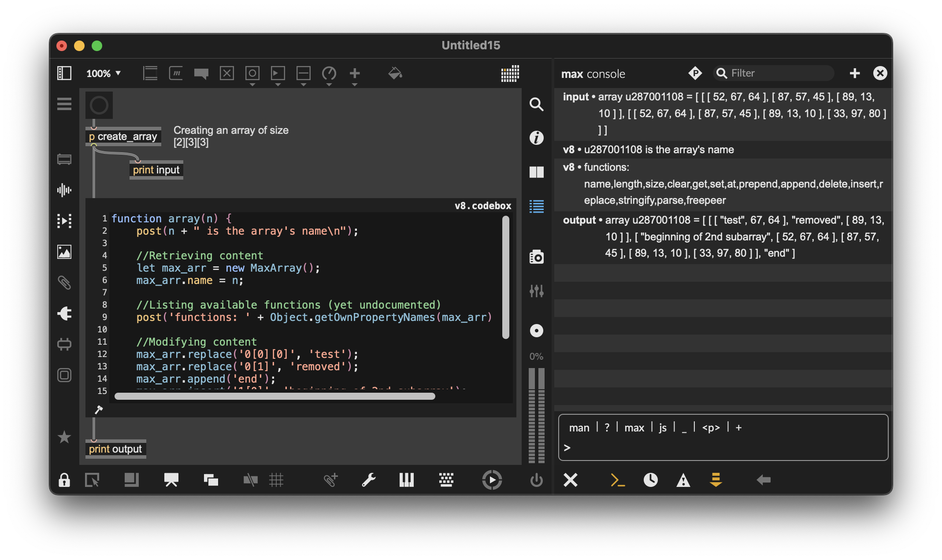942x560 pixels.
Task: Add a new console tab with the plus button
Action: point(854,73)
